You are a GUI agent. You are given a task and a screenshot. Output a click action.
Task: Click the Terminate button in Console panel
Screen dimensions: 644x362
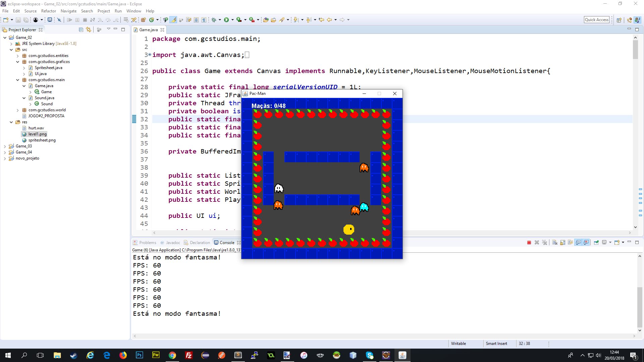click(x=529, y=242)
